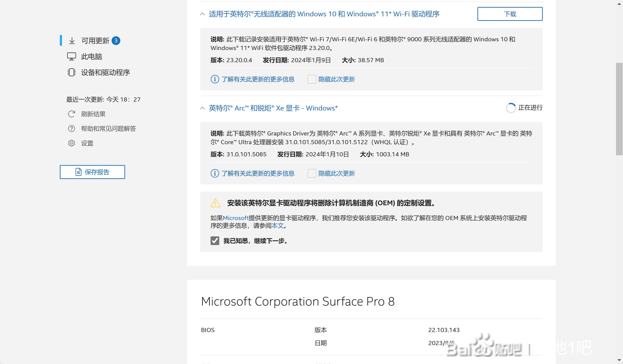Click the release date 2024年1月9日
This screenshot has width=623, height=364.
pyautogui.click(x=311, y=60)
